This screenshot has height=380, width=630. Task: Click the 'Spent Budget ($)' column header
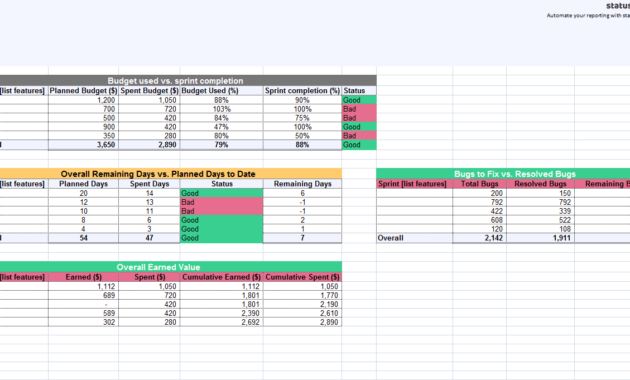[x=149, y=90]
